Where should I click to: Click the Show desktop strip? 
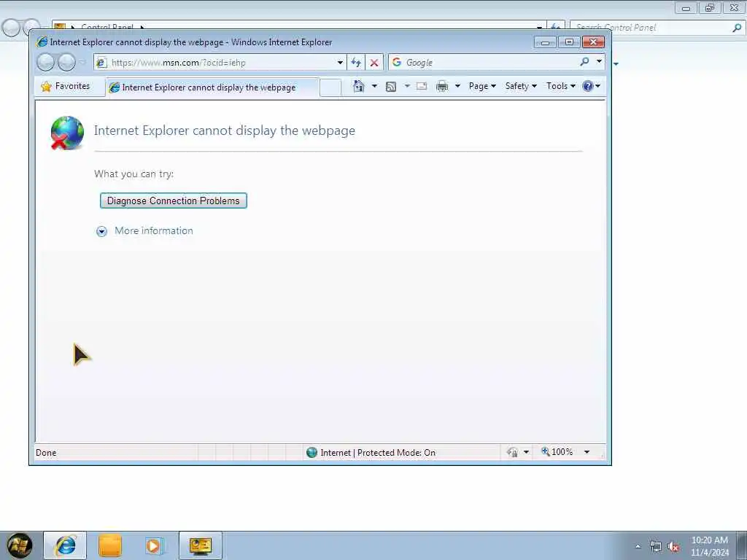(x=742, y=545)
